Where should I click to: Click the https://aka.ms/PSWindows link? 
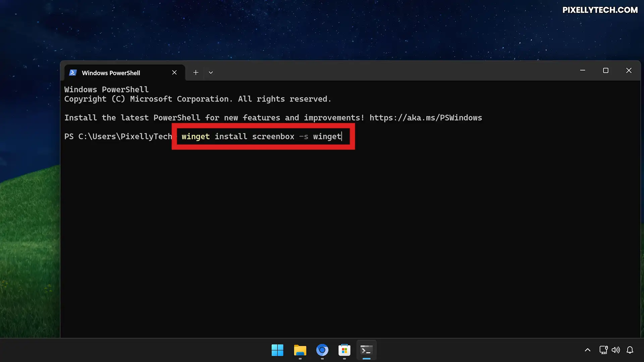[426, 118]
